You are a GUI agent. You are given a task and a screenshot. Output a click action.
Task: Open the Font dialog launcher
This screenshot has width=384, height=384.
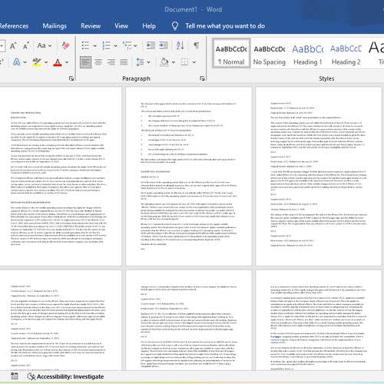71,78
